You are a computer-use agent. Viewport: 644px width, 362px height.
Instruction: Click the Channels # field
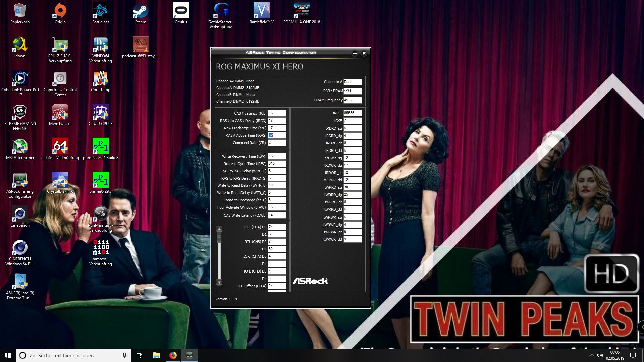point(353,82)
